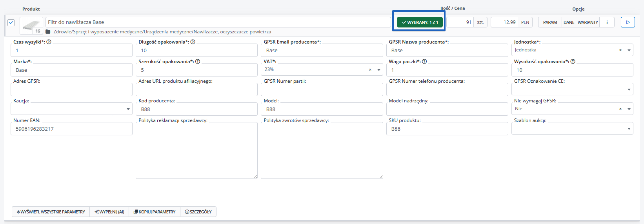Click help icon next to Czas wysyłki

[x=49, y=42]
